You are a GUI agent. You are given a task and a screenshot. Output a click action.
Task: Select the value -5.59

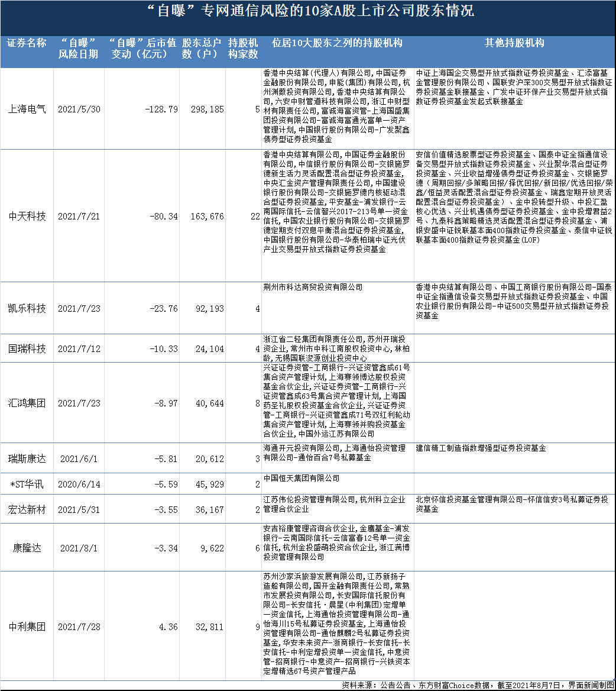click(x=166, y=485)
